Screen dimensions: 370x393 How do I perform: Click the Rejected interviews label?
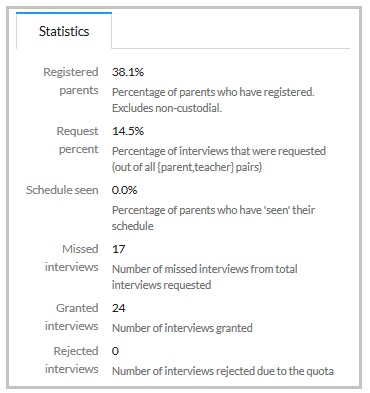point(72,360)
